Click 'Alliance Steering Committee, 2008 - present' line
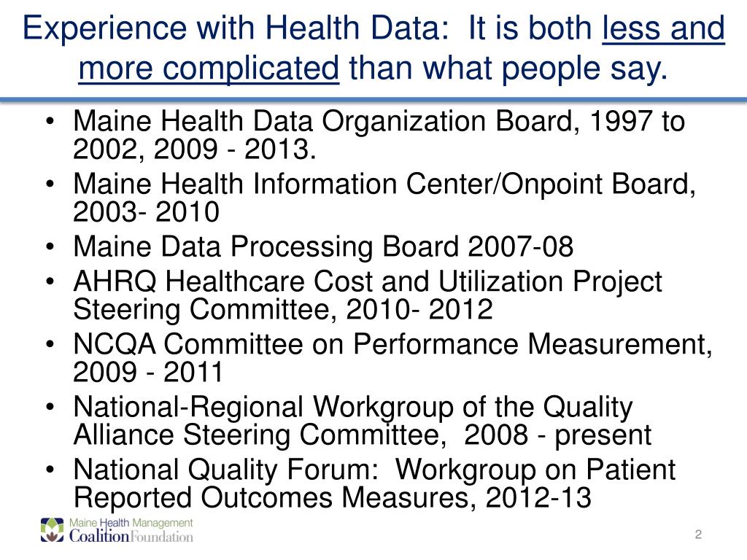This screenshot has width=747, height=560. 362,435
